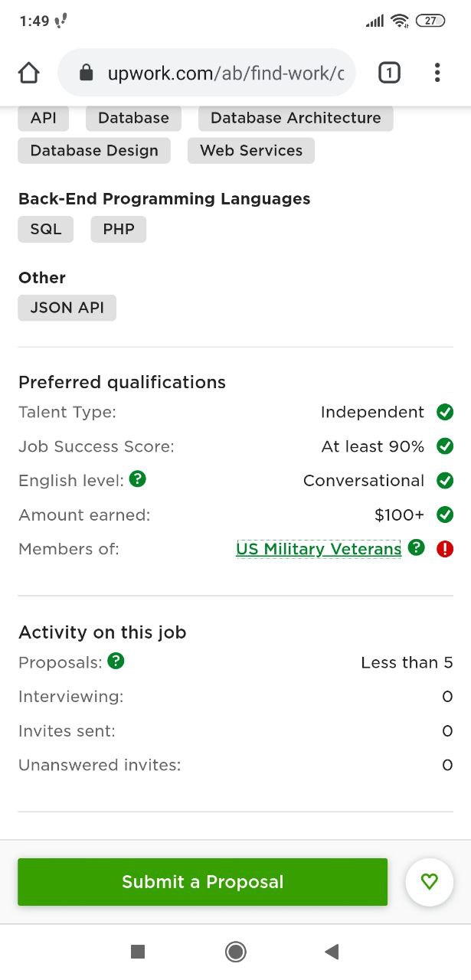The image size is (471, 980).
Task: Tap the padlock site security icon
Action: (86, 73)
